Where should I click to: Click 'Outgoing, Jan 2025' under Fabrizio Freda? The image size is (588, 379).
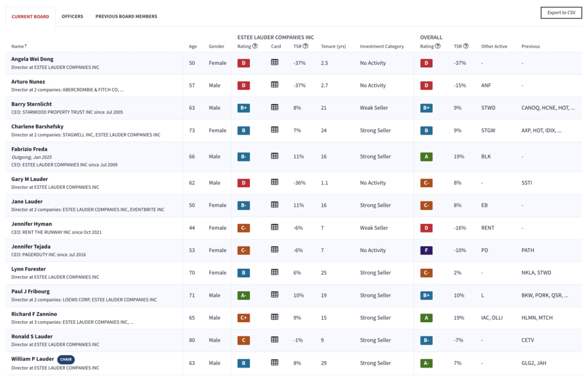[x=32, y=157]
